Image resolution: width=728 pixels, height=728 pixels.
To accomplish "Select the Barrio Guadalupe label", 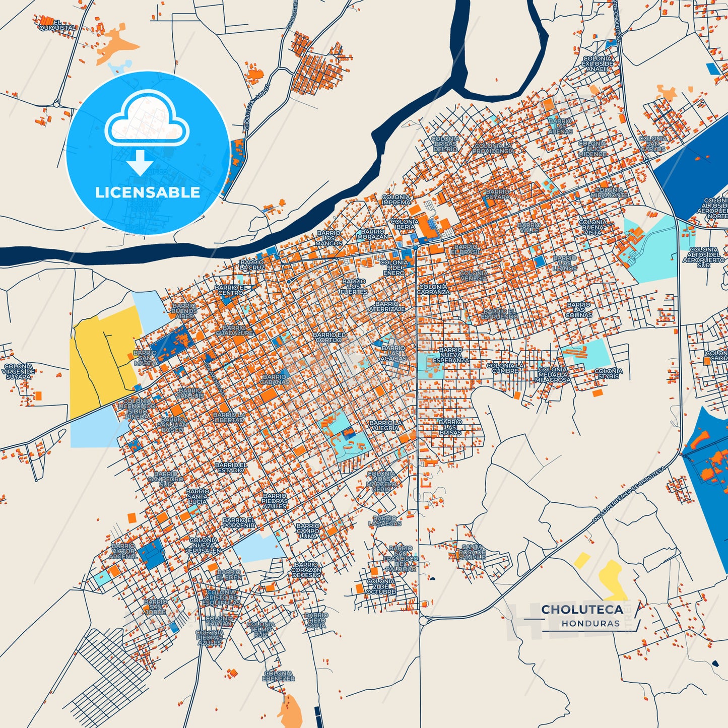I will (x=234, y=330).
